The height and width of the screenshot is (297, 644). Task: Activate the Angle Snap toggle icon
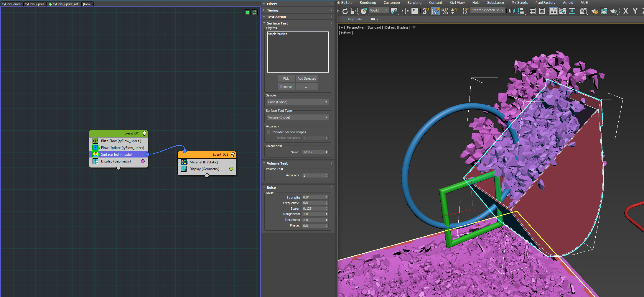click(x=435, y=11)
